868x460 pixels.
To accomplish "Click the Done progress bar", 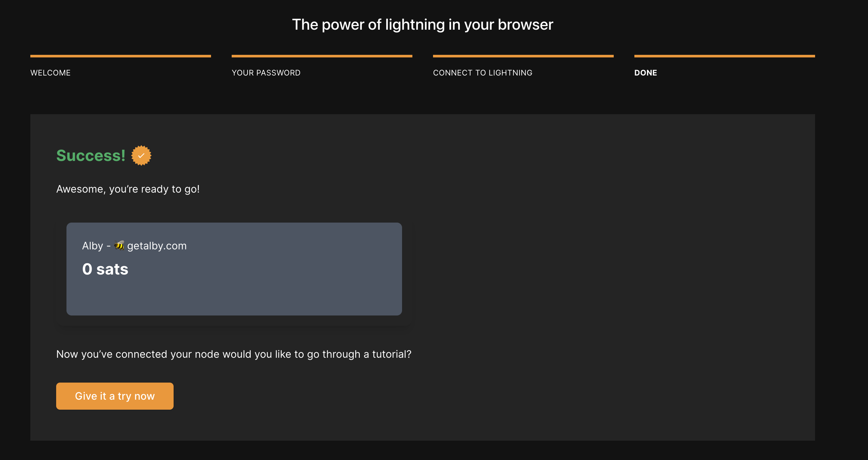I will point(724,55).
